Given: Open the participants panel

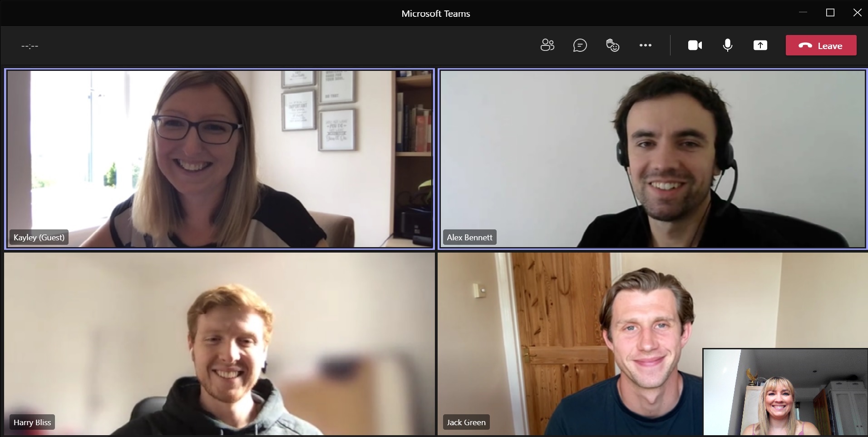Looking at the screenshot, I should 547,45.
